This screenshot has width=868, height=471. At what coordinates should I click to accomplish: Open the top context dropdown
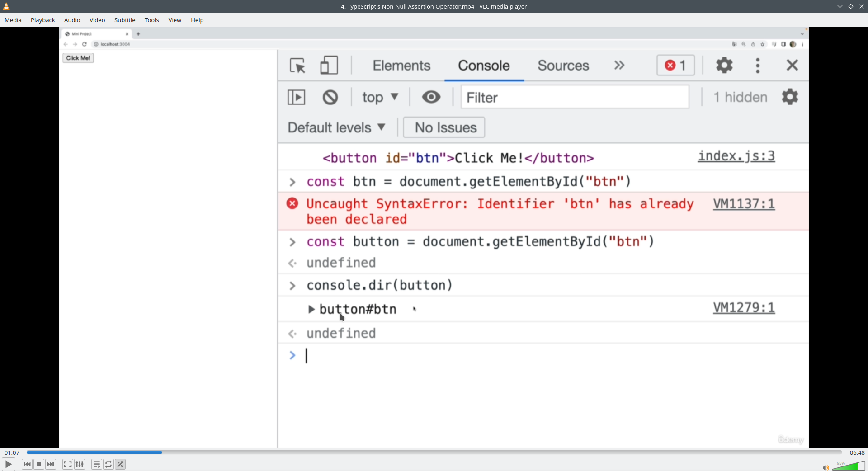click(x=380, y=97)
